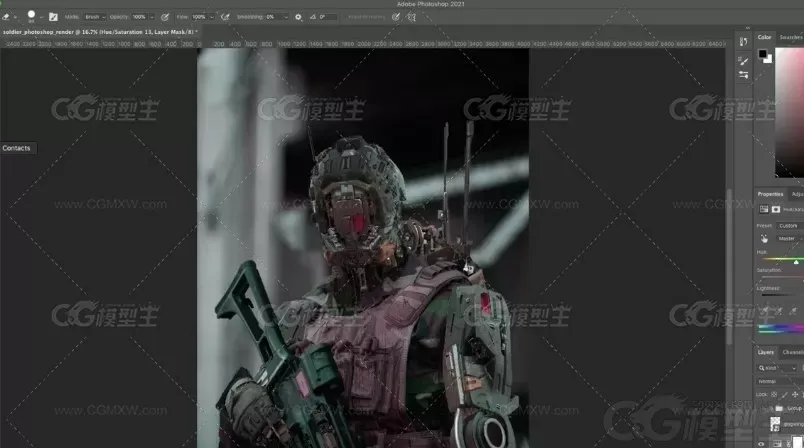Toggle lock transparent pixels icon
The image size is (804, 448).
coord(774,394)
